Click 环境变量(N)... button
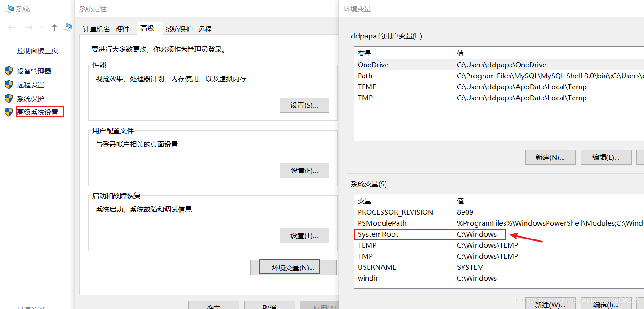This screenshot has width=644, height=309. point(293,267)
